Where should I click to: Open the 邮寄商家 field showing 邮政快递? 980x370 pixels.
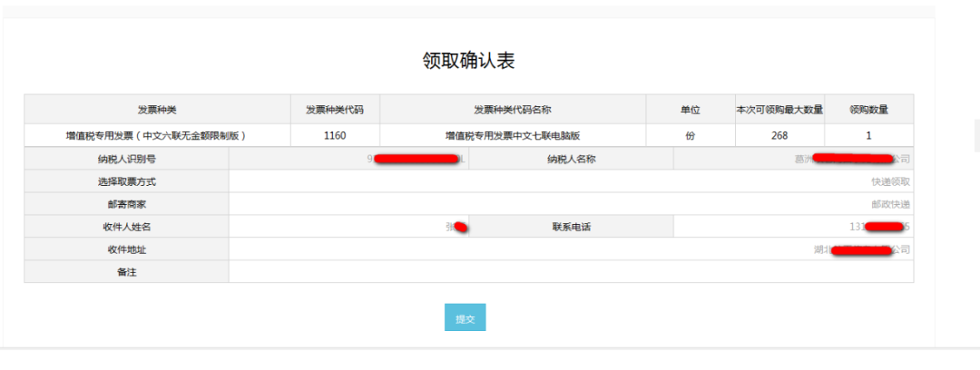click(x=571, y=204)
